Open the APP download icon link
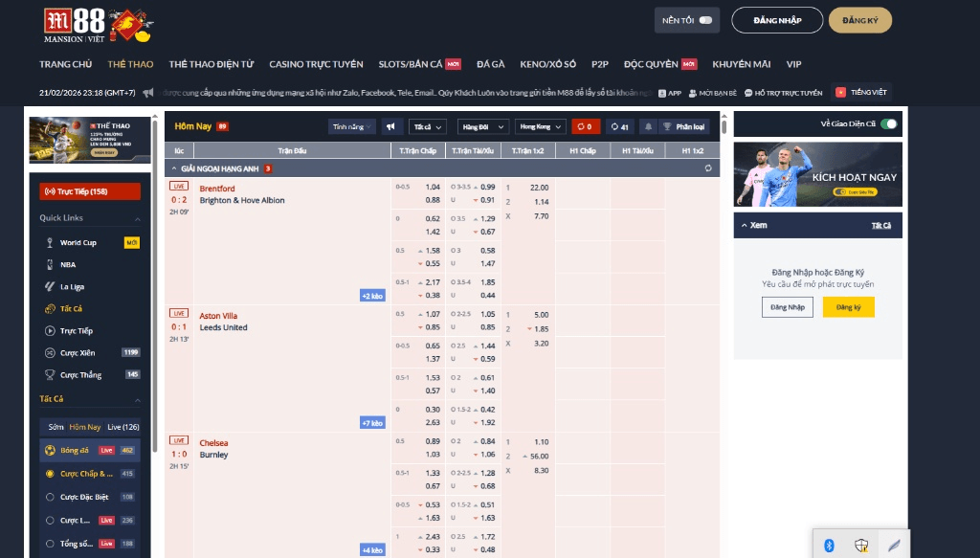980x558 pixels. (x=662, y=93)
